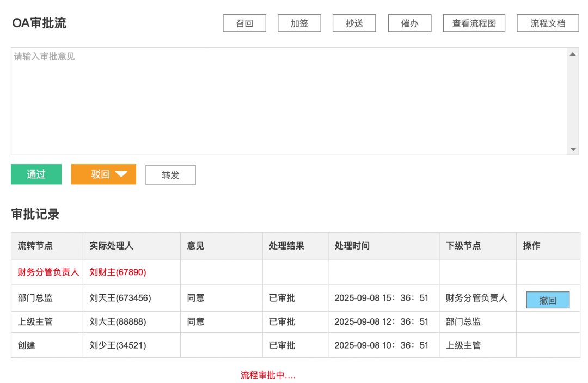Image resolution: width=588 pixels, height=383 pixels.
Task: Click handler 刘财主(67890) in table
Action: pyautogui.click(x=118, y=272)
